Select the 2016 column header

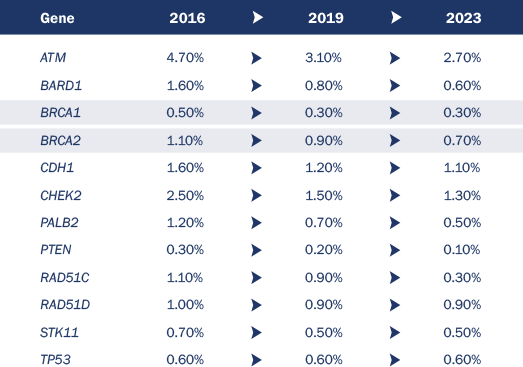pos(187,18)
